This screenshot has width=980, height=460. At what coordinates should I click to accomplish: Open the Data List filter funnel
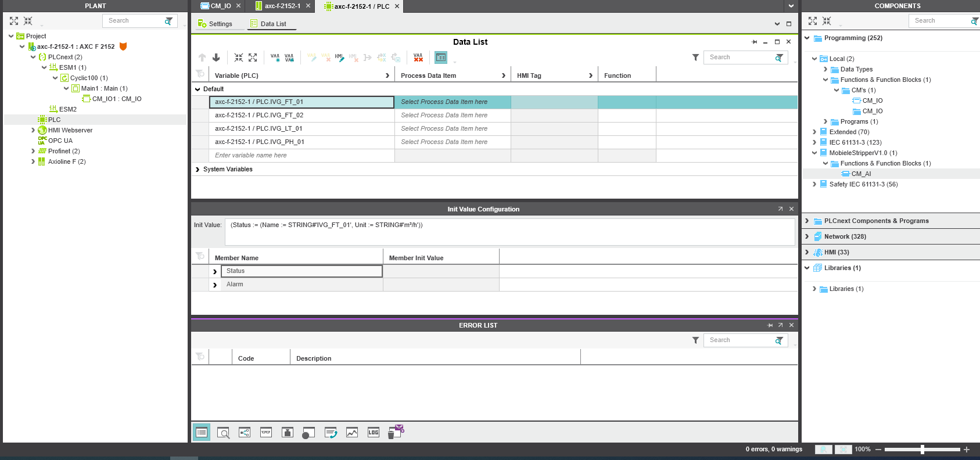(695, 57)
